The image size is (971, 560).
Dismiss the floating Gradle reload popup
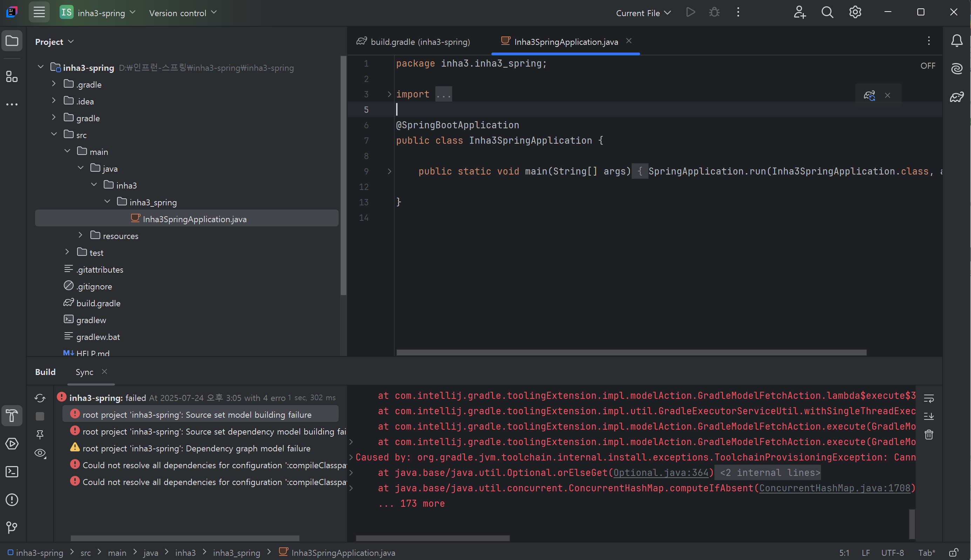pos(888,95)
